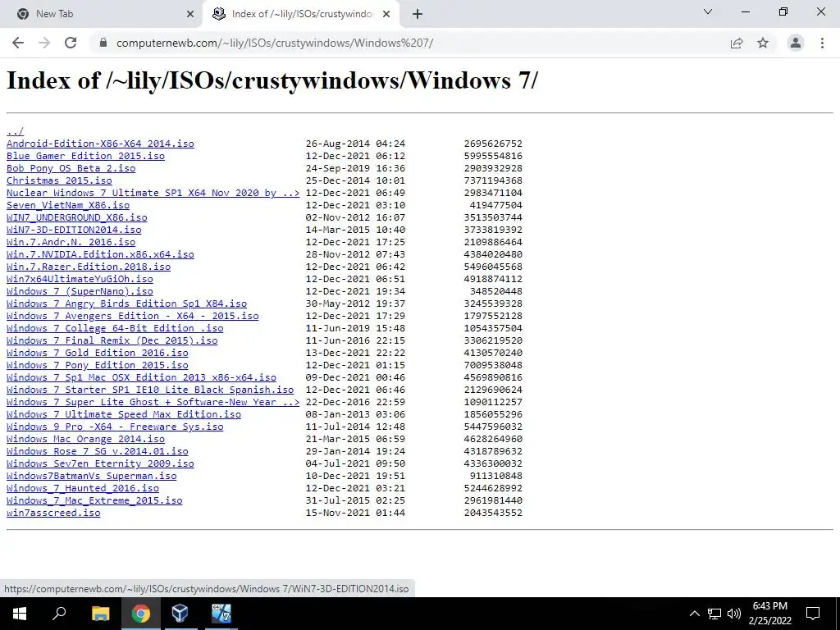Click the Bob_Pony_OS_Beta_2.iso link
The width and height of the screenshot is (840, 630).
(x=71, y=168)
